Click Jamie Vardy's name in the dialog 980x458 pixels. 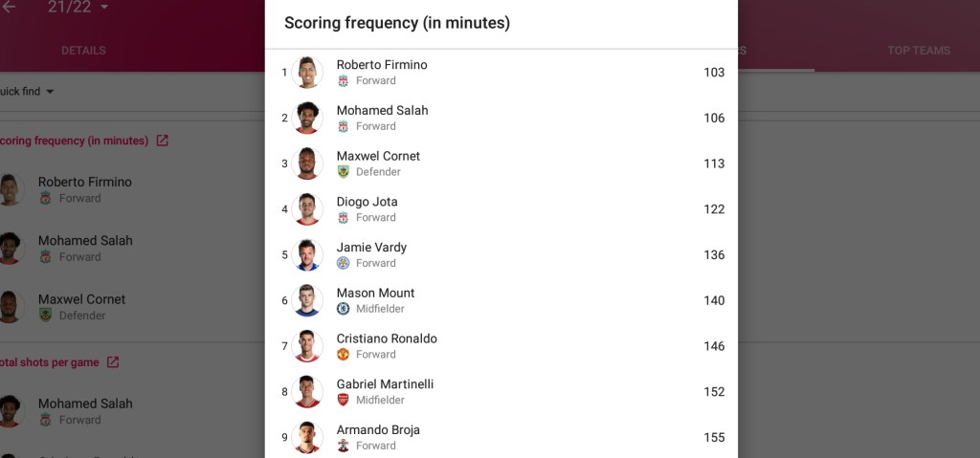(x=371, y=248)
